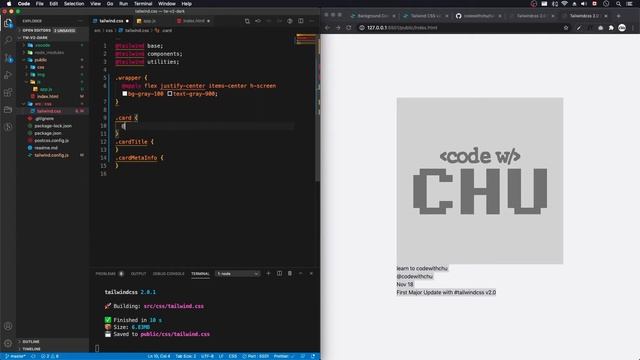Click the master branch status bar item

(16, 356)
